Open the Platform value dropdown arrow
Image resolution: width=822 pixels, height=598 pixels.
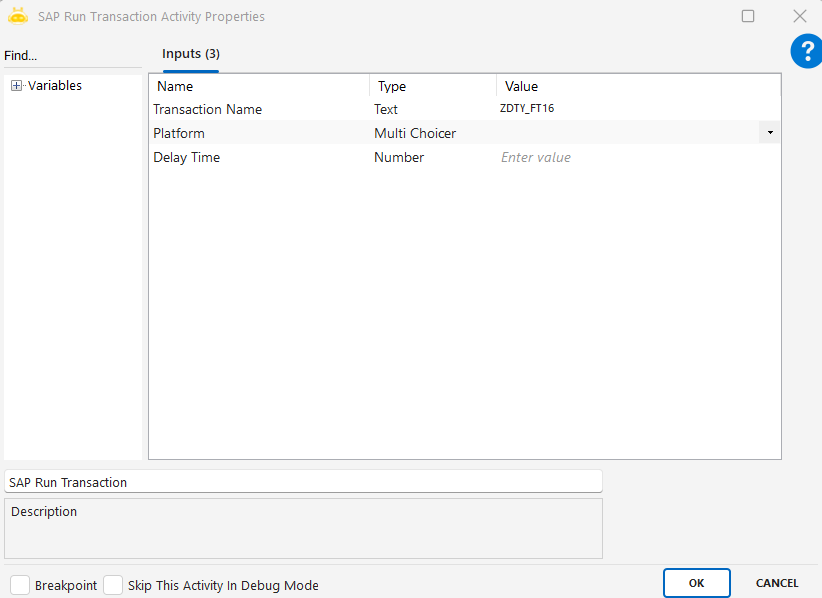coord(769,132)
